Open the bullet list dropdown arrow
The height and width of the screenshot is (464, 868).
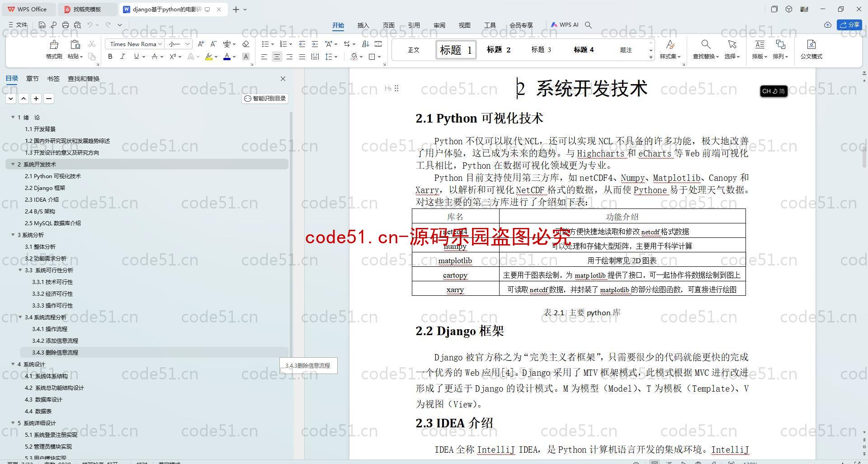pyautogui.click(x=273, y=44)
